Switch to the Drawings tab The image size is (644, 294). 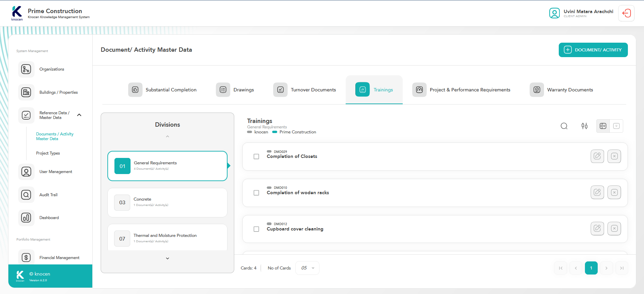pos(235,90)
